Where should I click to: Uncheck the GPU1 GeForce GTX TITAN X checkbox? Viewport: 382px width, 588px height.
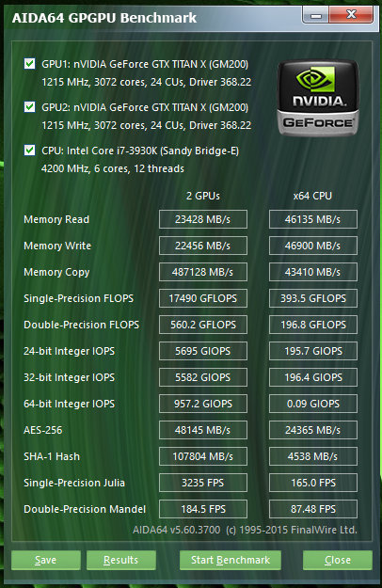coord(29,64)
